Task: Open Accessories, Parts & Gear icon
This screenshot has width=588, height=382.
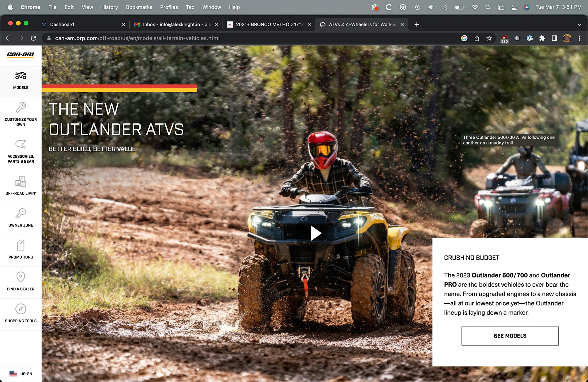Action: tap(21, 144)
